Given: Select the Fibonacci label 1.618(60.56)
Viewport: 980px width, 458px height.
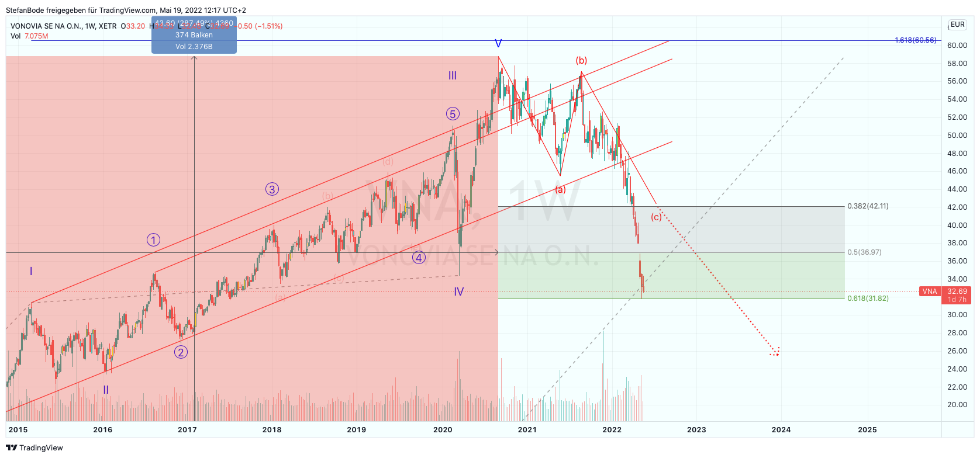Looking at the screenshot, I should [916, 40].
